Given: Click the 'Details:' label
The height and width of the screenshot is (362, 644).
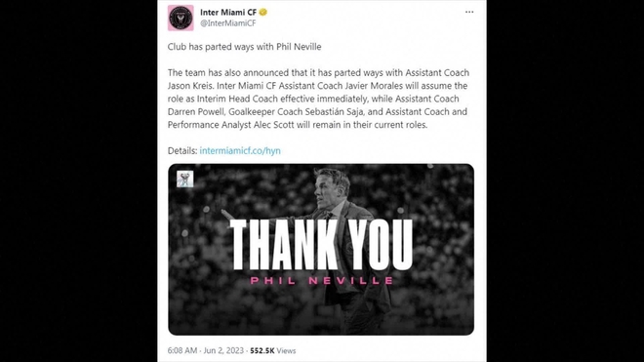Looking at the screenshot, I should [182, 151].
